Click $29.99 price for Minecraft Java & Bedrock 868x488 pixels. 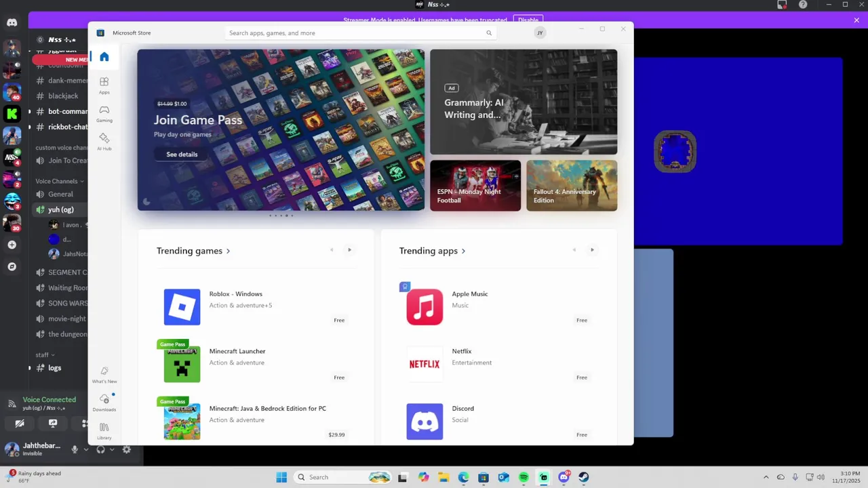[x=336, y=434]
